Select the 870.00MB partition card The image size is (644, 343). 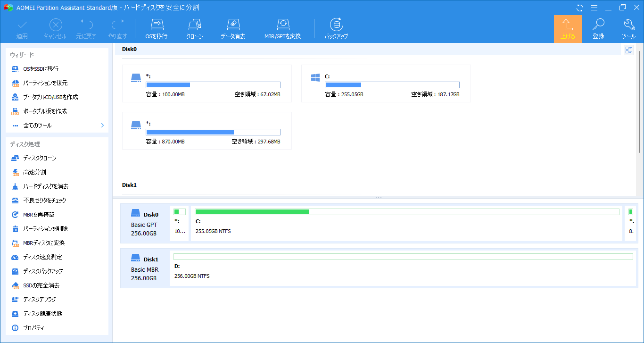pos(207,131)
